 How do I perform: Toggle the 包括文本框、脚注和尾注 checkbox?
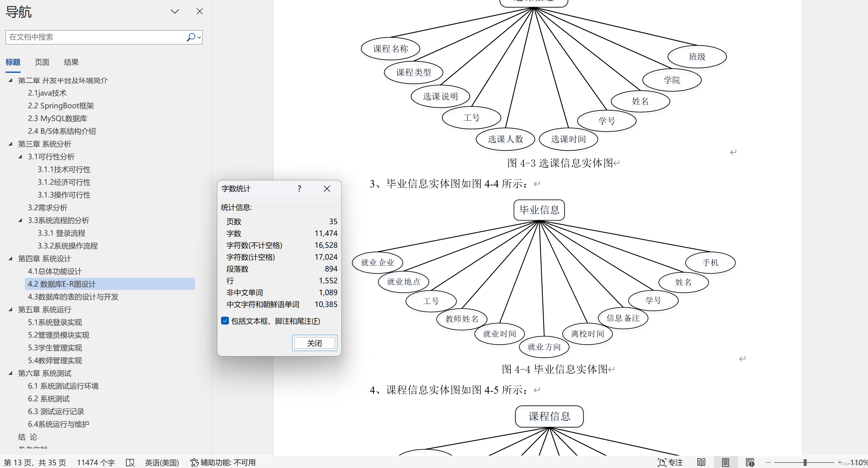tap(225, 321)
